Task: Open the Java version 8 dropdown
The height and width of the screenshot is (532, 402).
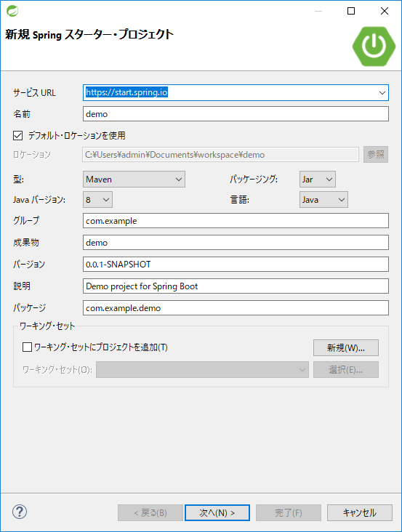Action: pyautogui.click(x=97, y=199)
